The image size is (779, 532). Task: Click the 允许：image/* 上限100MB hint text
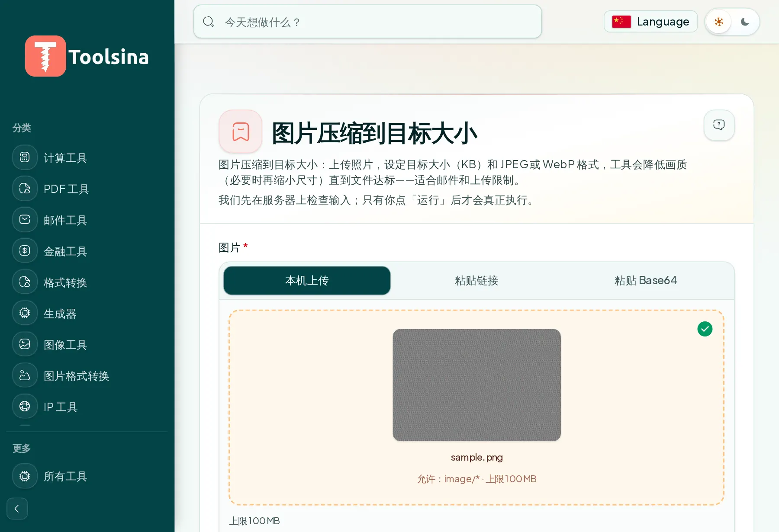click(476, 479)
